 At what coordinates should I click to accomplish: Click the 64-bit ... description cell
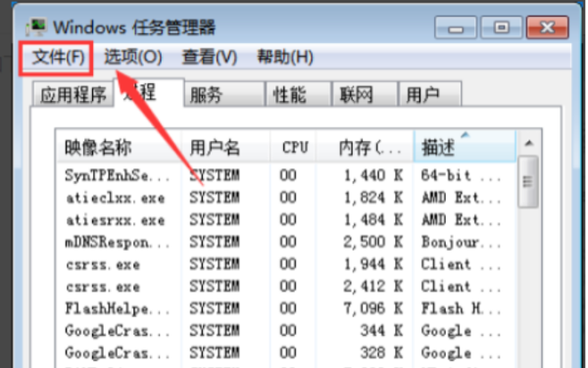pyautogui.click(x=461, y=175)
